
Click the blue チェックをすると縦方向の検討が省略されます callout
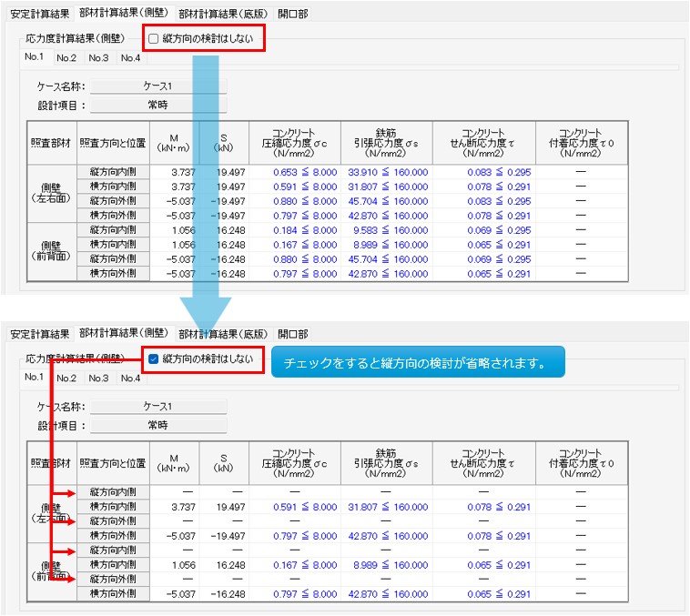point(419,363)
